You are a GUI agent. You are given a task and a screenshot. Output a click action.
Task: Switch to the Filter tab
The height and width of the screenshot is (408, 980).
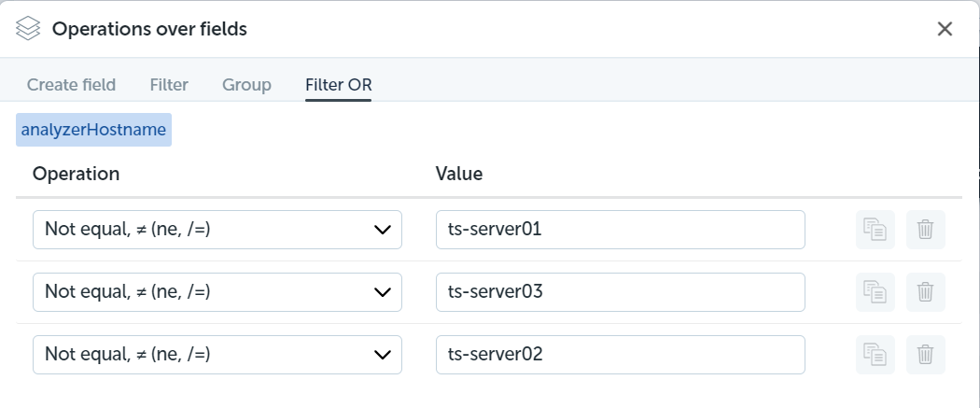pyautogui.click(x=169, y=84)
